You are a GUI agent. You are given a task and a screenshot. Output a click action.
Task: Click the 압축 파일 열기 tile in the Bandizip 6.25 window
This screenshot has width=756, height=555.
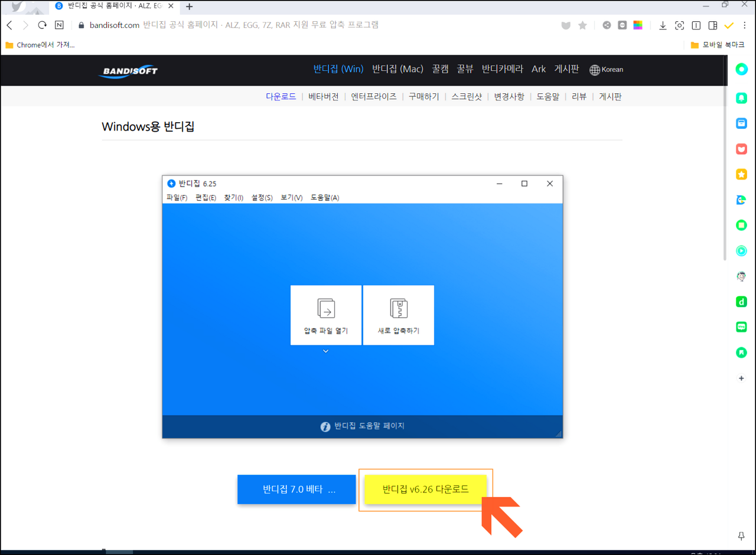coord(326,315)
